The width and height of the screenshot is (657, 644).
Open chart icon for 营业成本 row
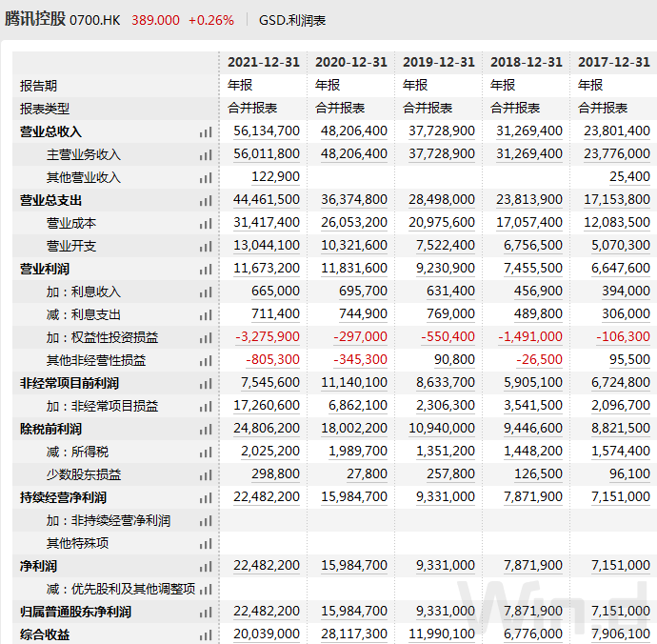pyautogui.click(x=206, y=224)
